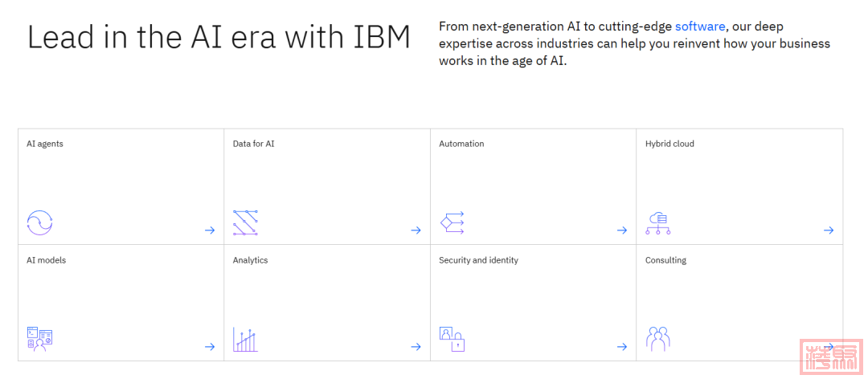Click the arrow in Automation card
The height and width of the screenshot is (379, 868).
[621, 230]
